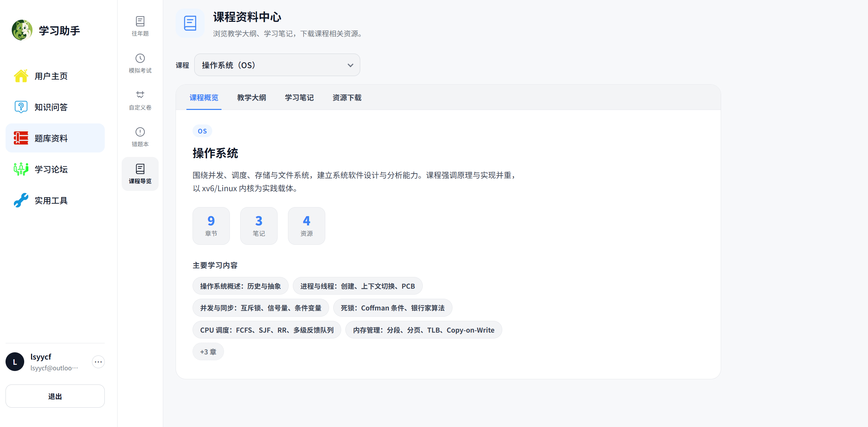Click chip CPU 调度：FCFS、SJF、RR
This screenshot has height=427, width=868.
click(x=267, y=330)
